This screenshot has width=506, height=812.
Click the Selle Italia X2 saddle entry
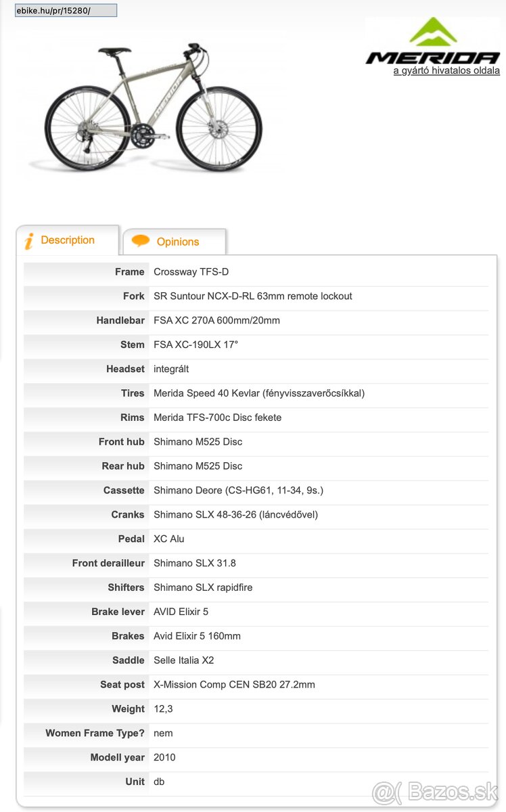point(184,660)
